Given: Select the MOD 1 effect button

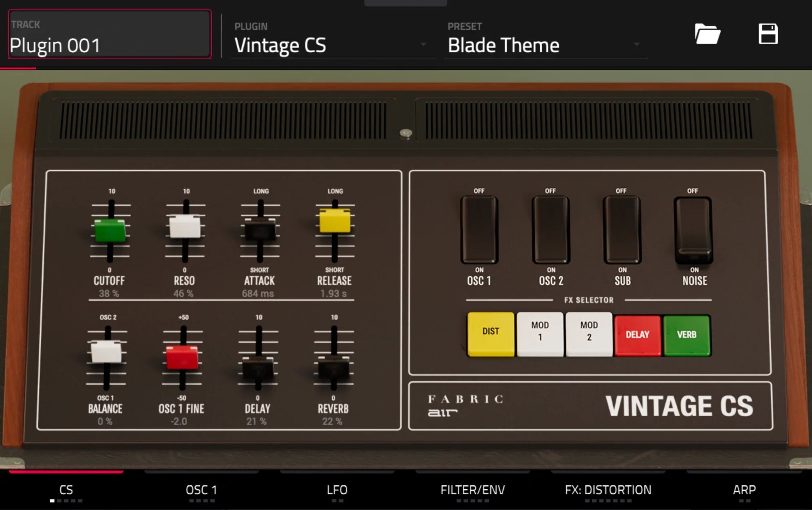Looking at the screenshot, I should [x=540, y=334].
